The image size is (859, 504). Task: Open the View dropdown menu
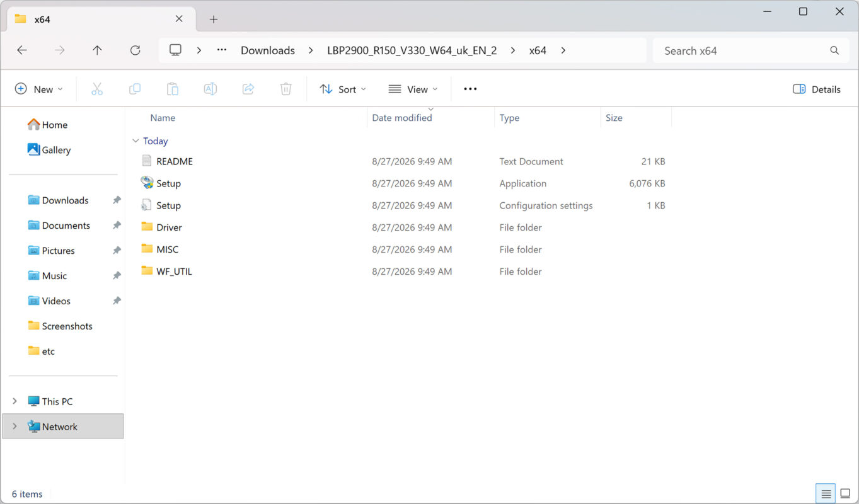413,89
